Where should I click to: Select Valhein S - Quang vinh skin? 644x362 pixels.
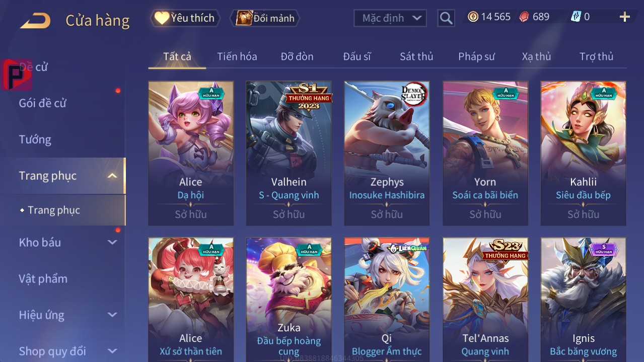(289, 154)
